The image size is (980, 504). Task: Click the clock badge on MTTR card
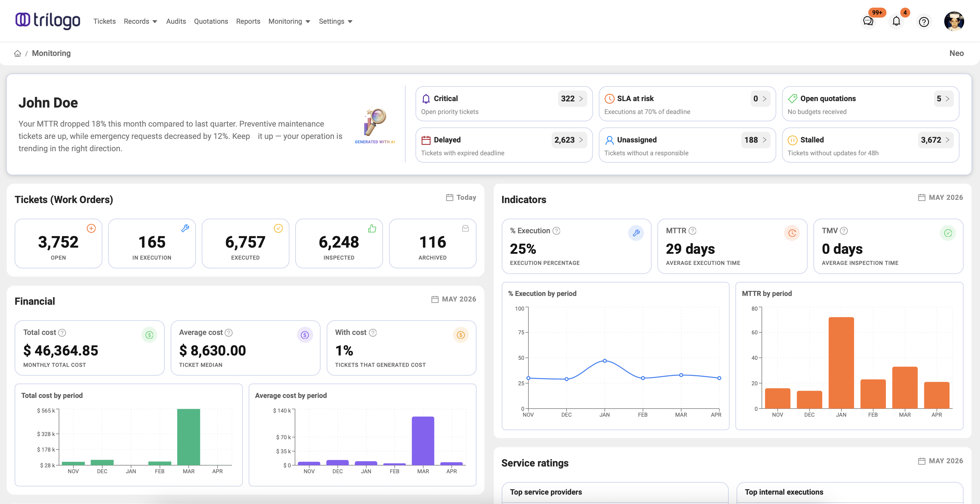pyautogui.click(x=792, y=233)
